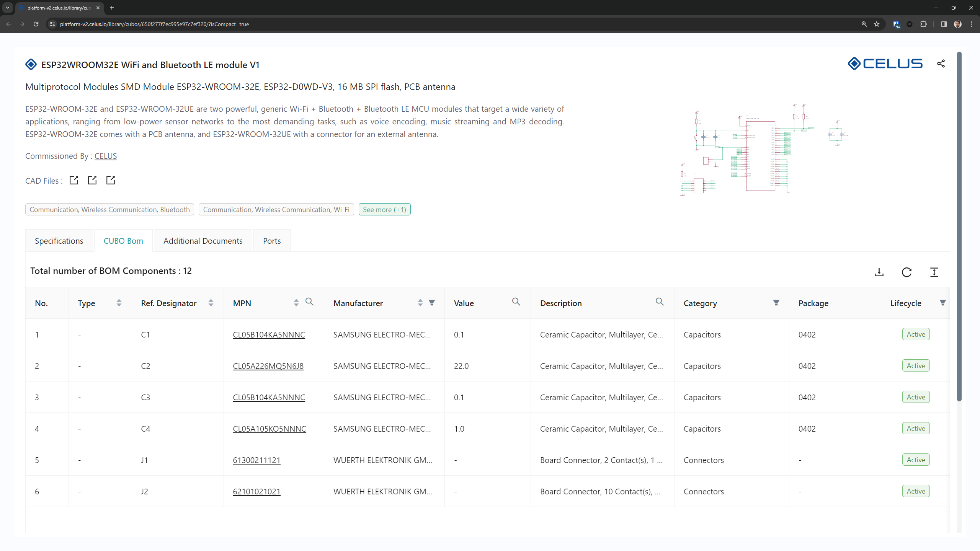
Task: Toggle BOM table row height icon
Action: (934, 272)
